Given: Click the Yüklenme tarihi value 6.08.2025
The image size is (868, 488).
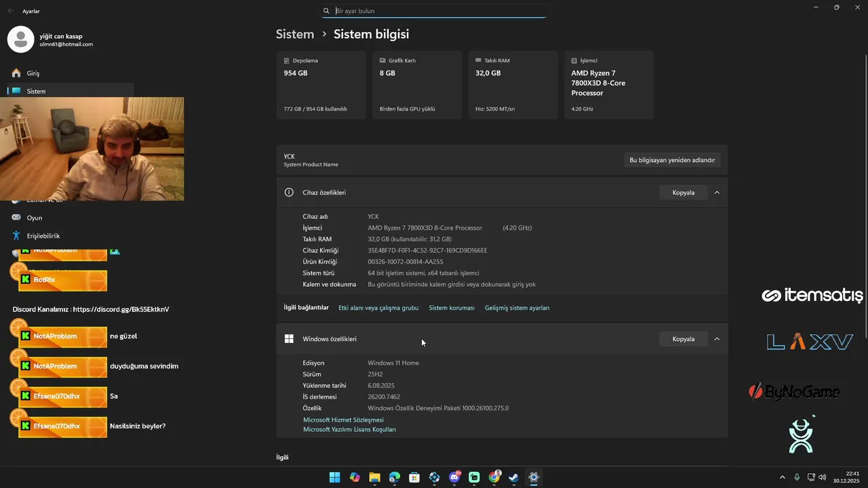Looking at the screenshot, I should 381,386.
